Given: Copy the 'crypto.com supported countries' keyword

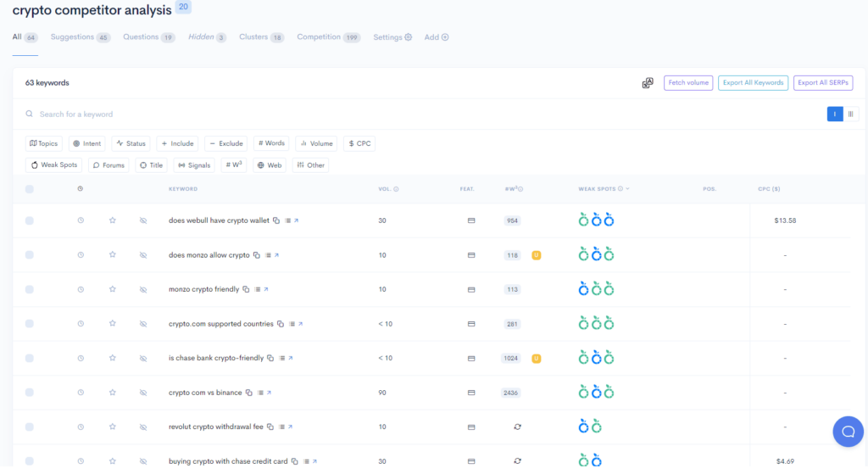Looking at the screenshot, I should 281,324.
